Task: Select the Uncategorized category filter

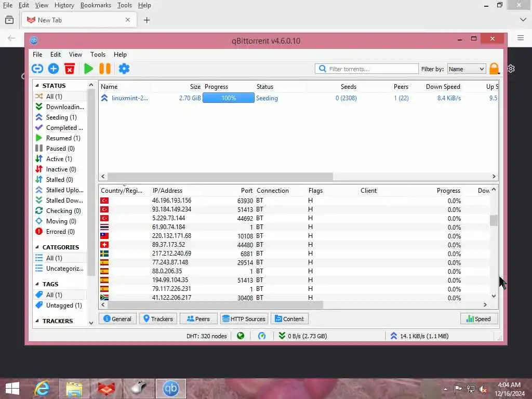Action: [60, 269]
